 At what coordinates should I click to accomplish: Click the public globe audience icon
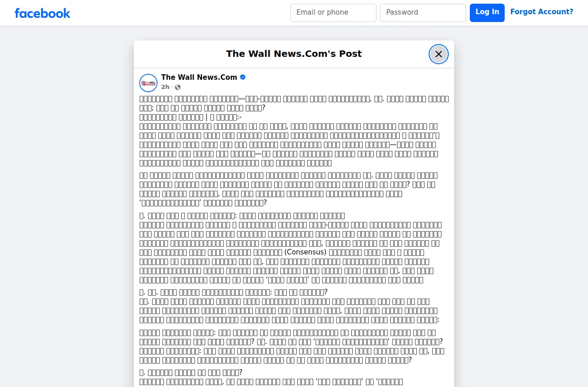(178, 87)
